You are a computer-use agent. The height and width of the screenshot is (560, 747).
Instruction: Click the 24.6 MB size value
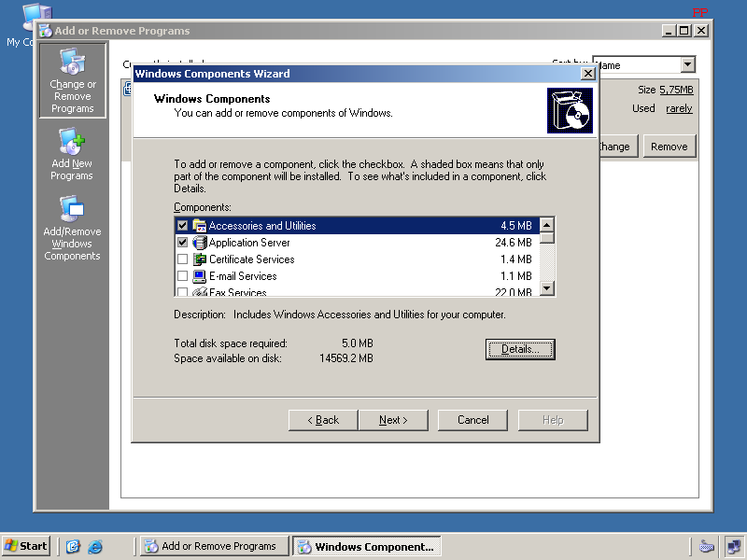click(513, 243)
